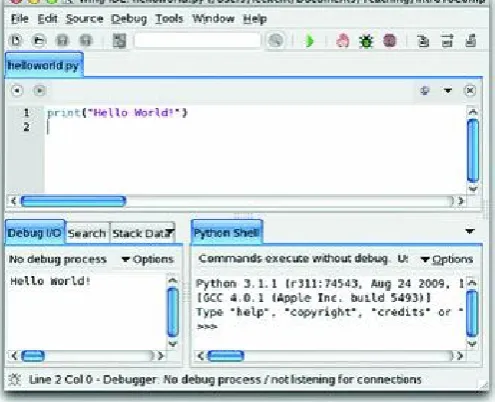Run the program with green arrow

[x=310, y=41]
